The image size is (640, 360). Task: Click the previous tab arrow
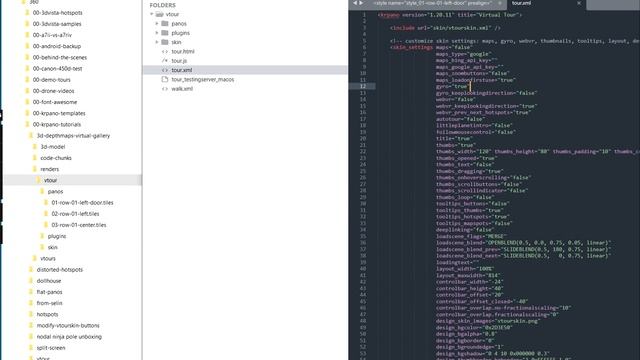tap(355, 3)
